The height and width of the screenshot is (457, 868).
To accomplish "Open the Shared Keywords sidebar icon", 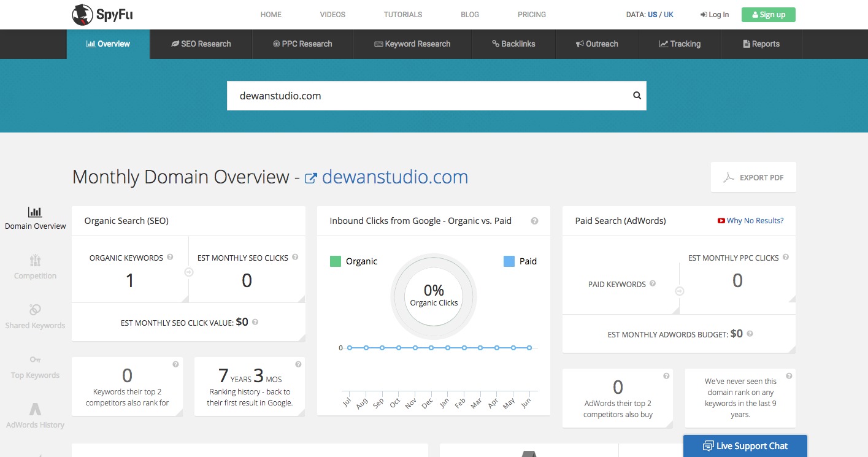I will pos(35,310).
